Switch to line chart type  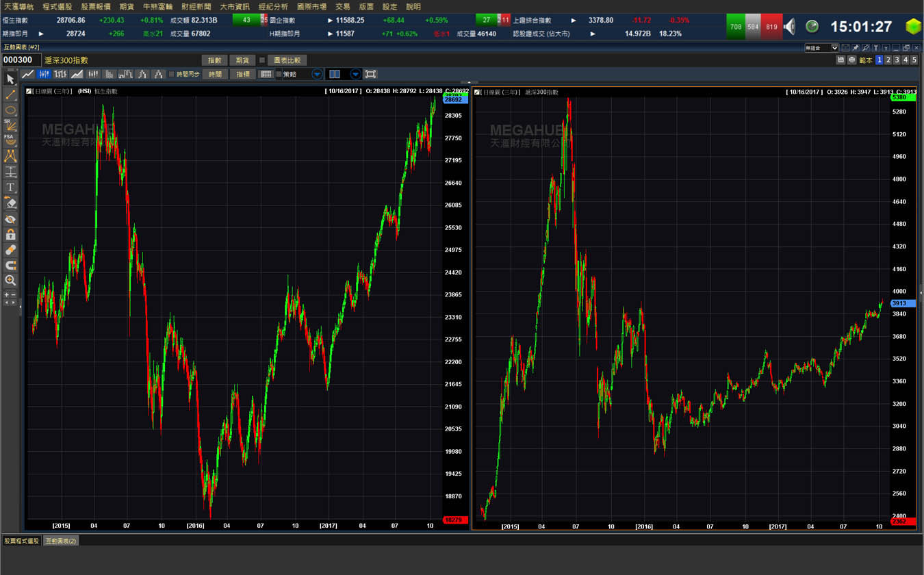click(x=27, y=74)
